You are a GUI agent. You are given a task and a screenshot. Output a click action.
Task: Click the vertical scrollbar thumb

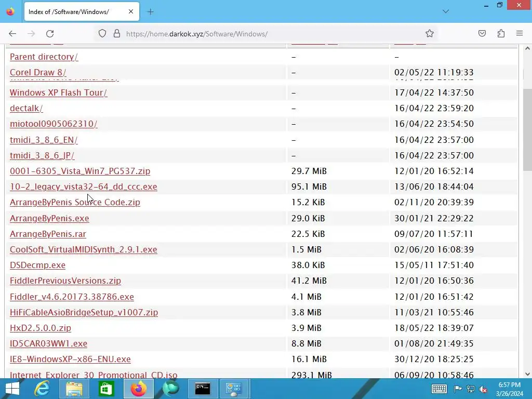click(x=527, y=129)
